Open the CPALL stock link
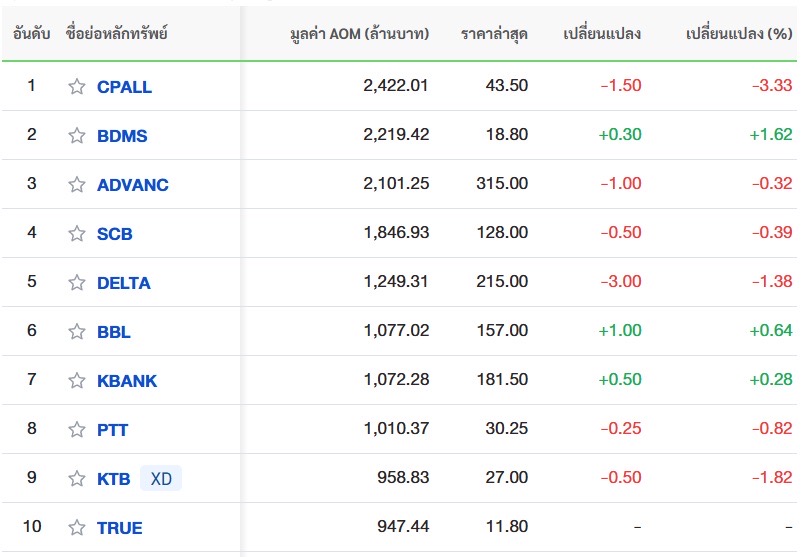Screen dimensions: 812x557 [124, 87]
